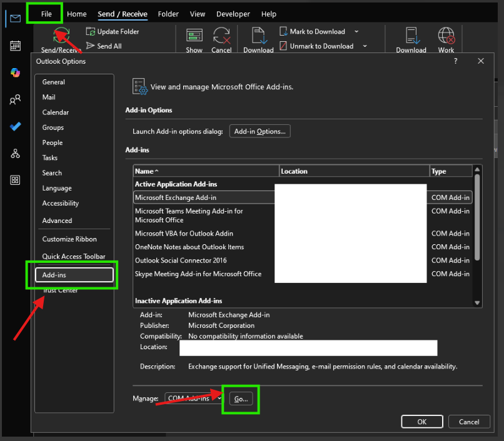
Task: Select the Microsoft Exchange Add-in row
Action: click(303, 197)
